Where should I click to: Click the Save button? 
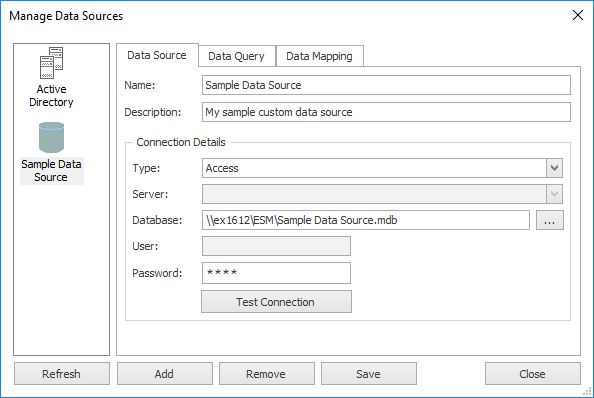pos(369,374)
